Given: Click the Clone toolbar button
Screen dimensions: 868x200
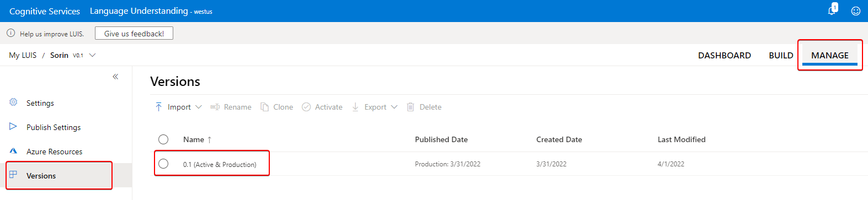Looking at the screenshot, I should point(277,107).
